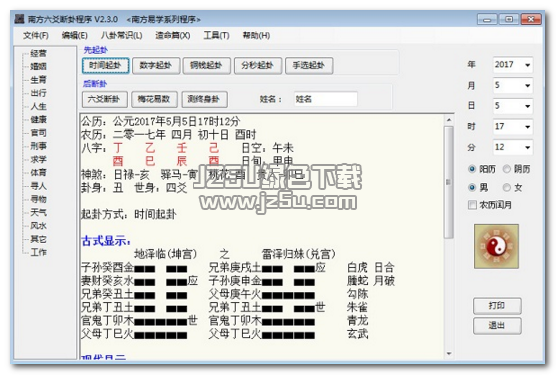Select 健康 in the category tree
556x375 pixels.
click(x=38, y=120)
